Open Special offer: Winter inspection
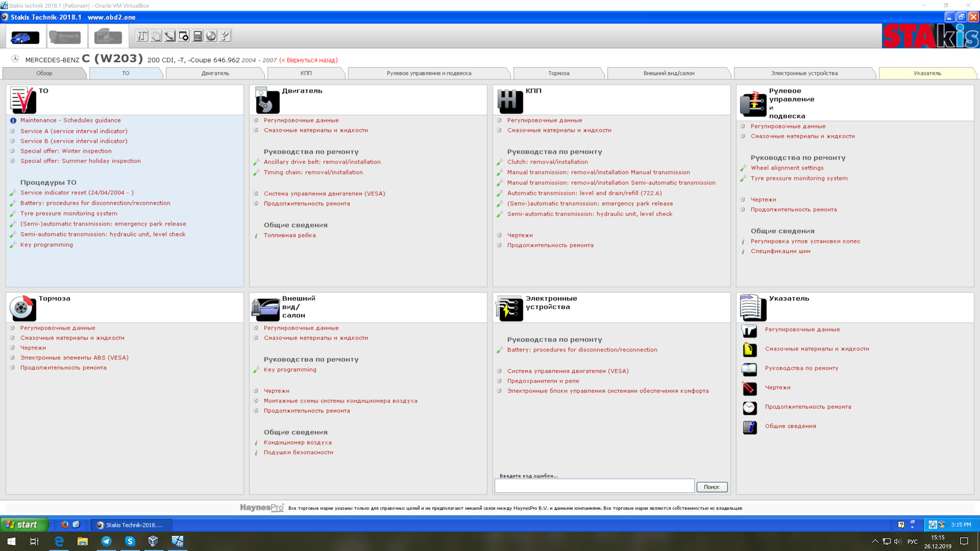The height and width of the screenshot is (551, 980). (x=66, y=151)
